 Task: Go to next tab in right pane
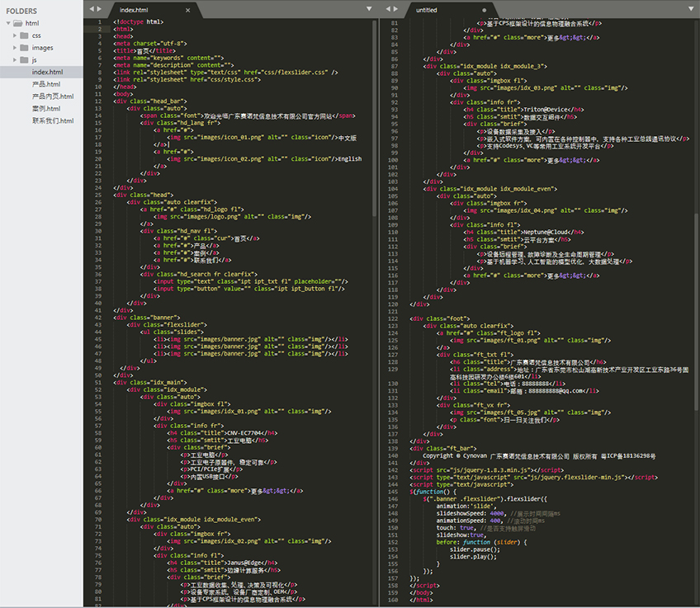(395, 9)
